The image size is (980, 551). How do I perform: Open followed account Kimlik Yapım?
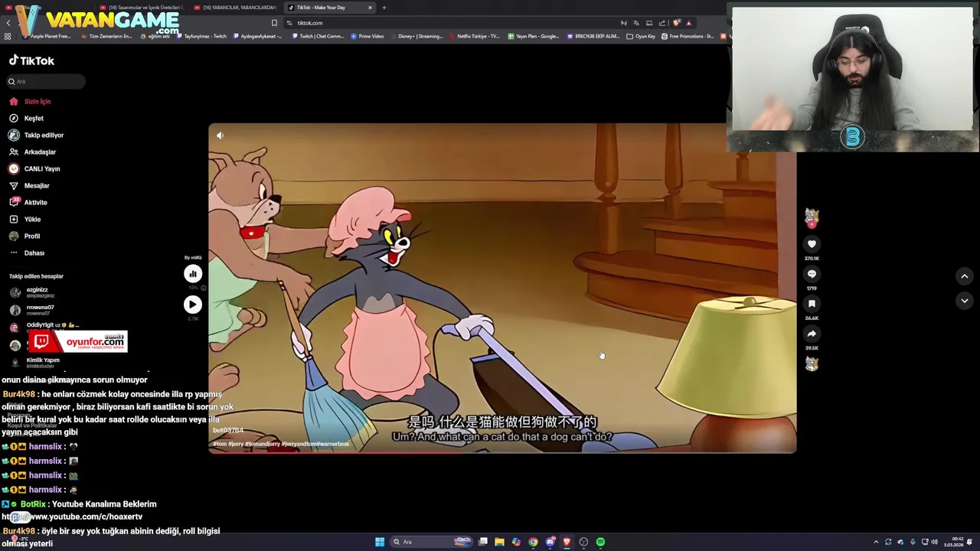(x=34, y=362)
